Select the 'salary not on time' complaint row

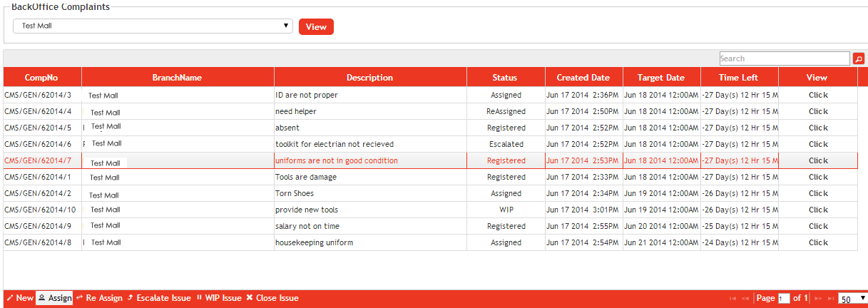coord(307,226)
